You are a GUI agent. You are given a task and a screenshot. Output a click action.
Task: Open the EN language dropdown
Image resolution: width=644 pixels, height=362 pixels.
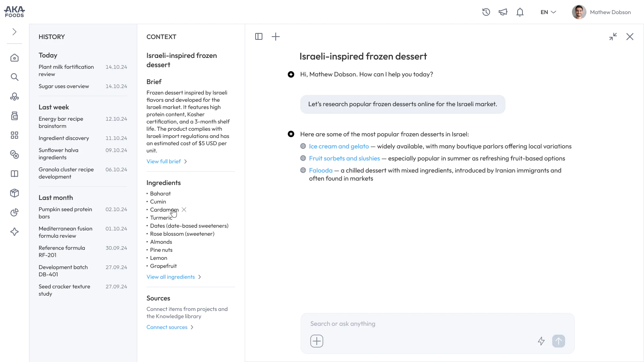(x=548, y=12)
